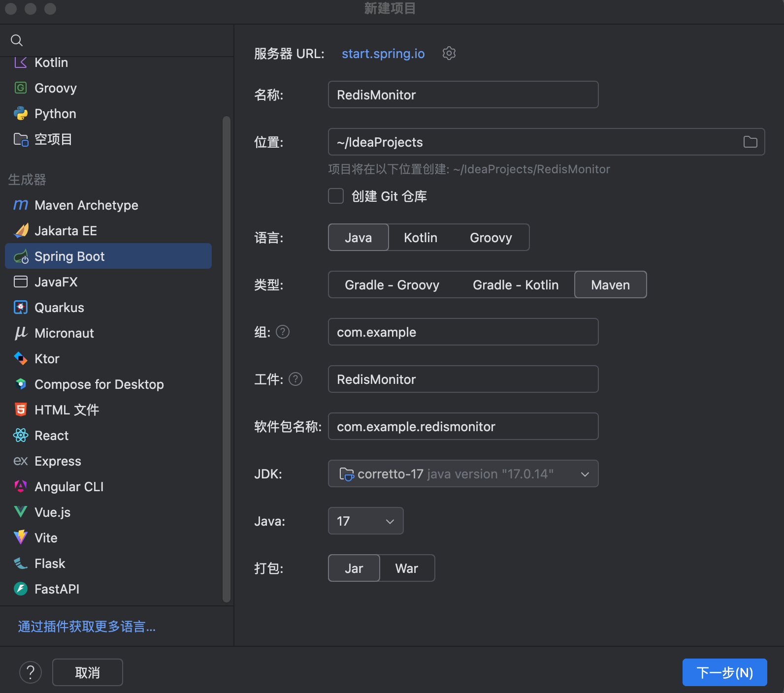Click the Jakarta EE sail icon
Viewport: 784px width, 693px height.
click(x=21, y=231)
